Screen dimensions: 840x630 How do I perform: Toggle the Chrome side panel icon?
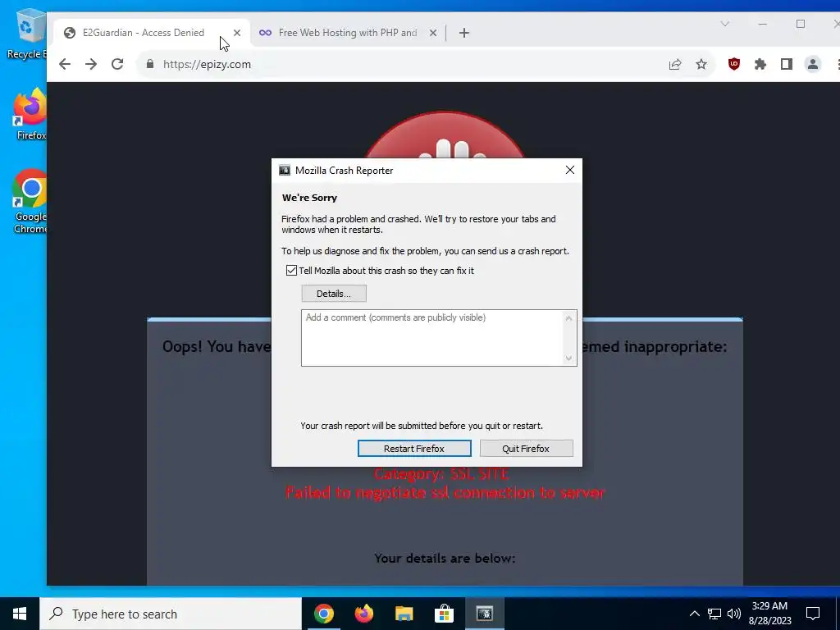787,64
